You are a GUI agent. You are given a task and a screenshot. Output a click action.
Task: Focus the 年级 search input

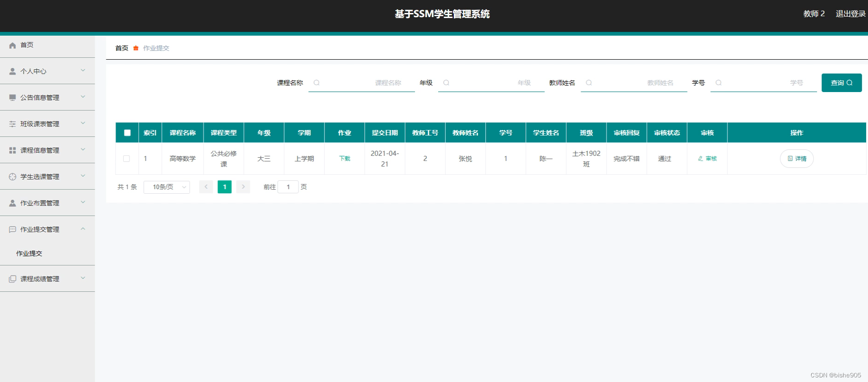491,83
